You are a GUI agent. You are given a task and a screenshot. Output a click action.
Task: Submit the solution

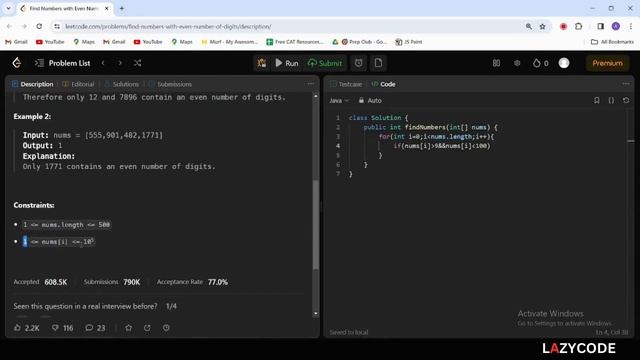click(325, 63)
